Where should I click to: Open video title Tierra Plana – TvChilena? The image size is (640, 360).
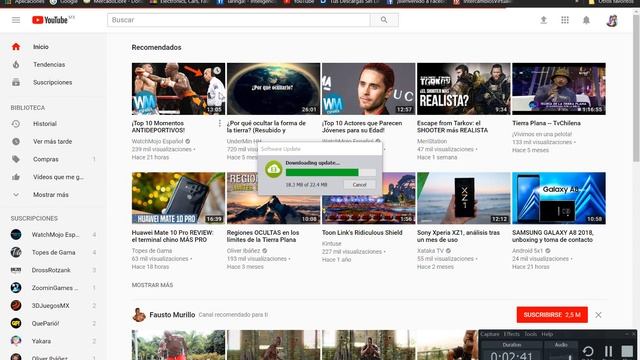pyautogui.click(x=546, y=123)
